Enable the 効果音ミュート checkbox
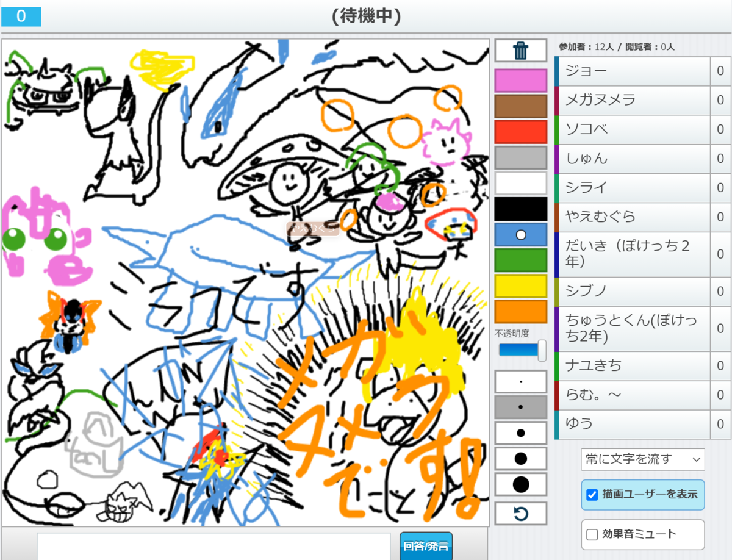Image resolution: width=732 pixels, height=560 pixels. (x=592, y=535)
